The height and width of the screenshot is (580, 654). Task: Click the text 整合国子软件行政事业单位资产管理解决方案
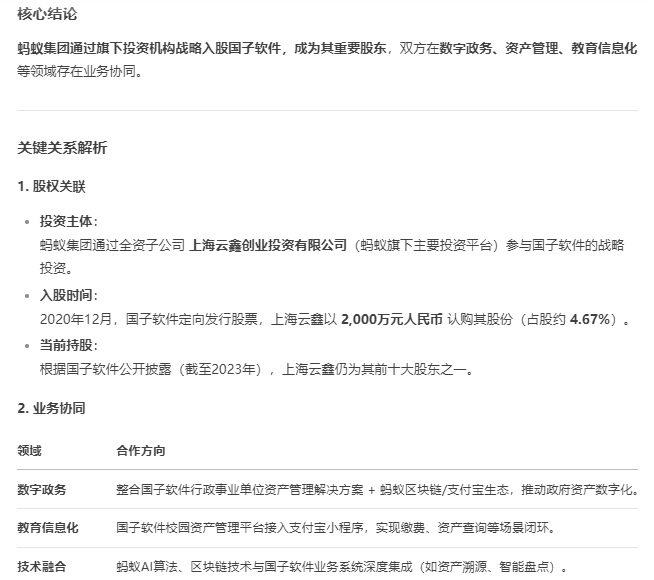(239, 489)
